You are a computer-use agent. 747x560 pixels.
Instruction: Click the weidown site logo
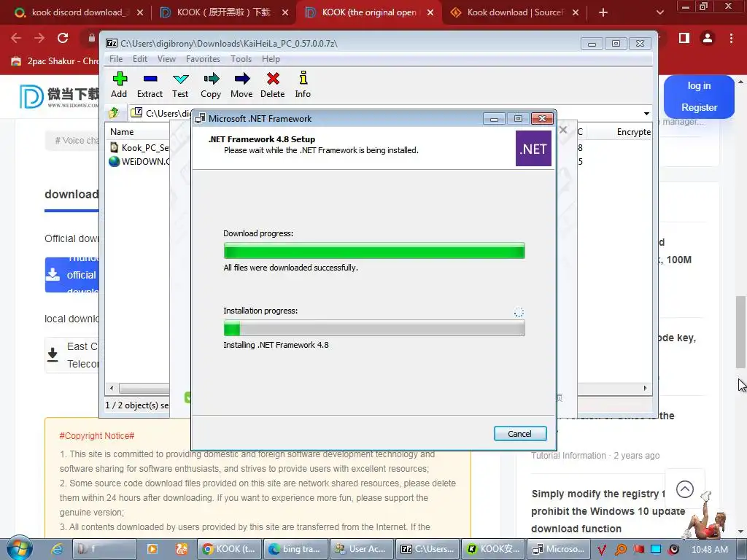pyautogui.click(x=60, y=96)
